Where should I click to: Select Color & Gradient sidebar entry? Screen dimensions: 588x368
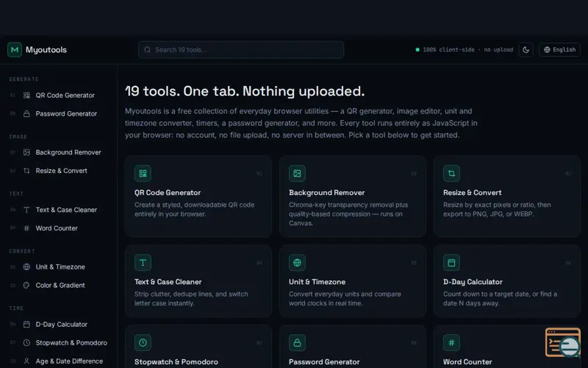pos(59,286)
